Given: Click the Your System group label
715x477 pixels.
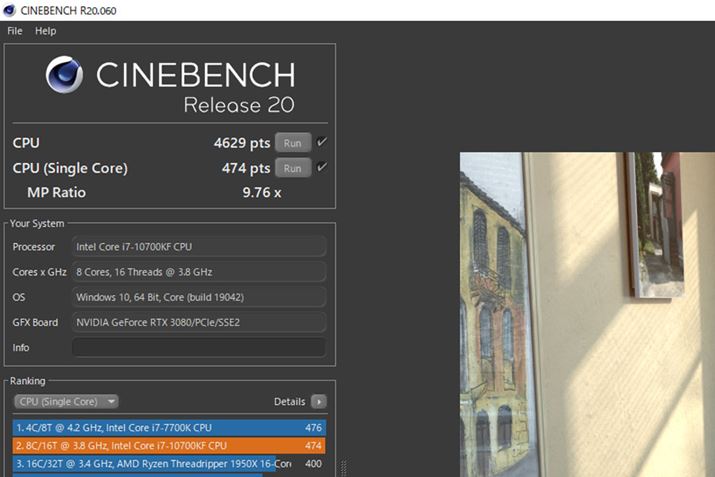Looking at the screenshot, I should click(37, 223).
